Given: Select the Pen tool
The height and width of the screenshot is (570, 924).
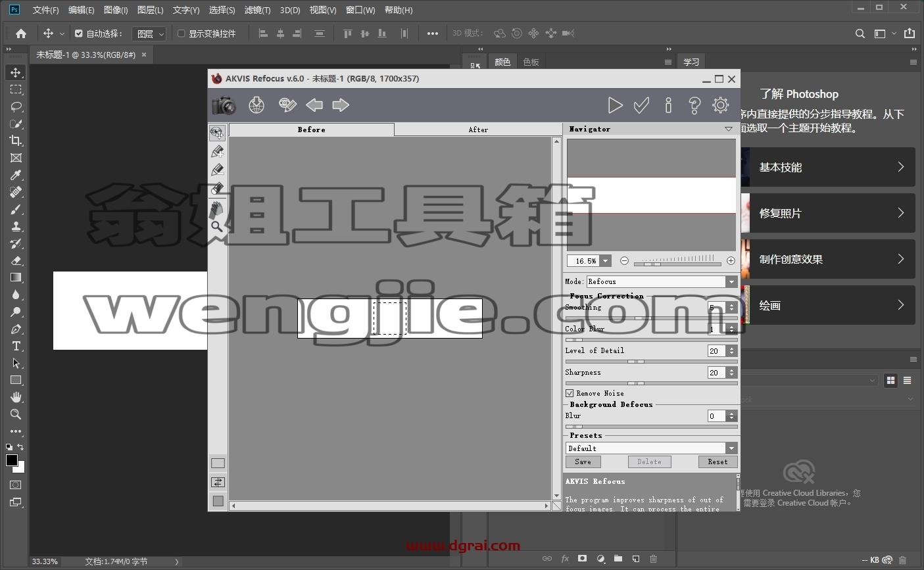Looking at the screenshot, I should [16, 329].
